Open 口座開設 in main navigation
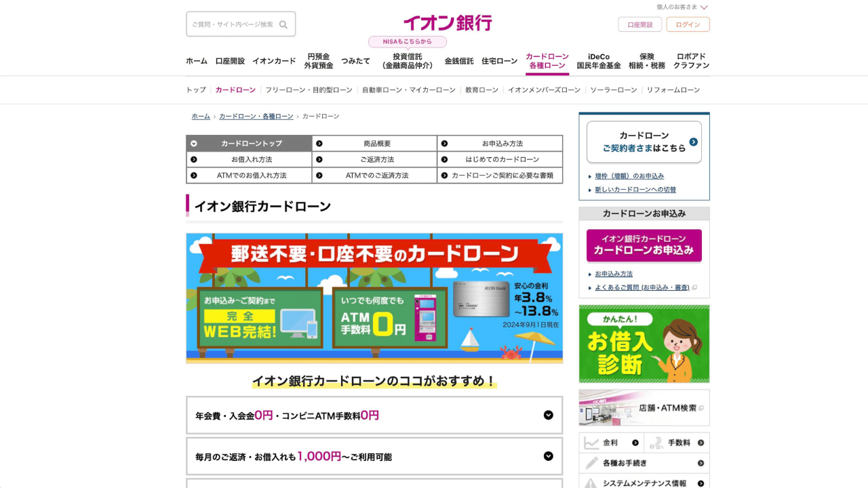Screen dimensions: 868x488 [x=230, y=61]
